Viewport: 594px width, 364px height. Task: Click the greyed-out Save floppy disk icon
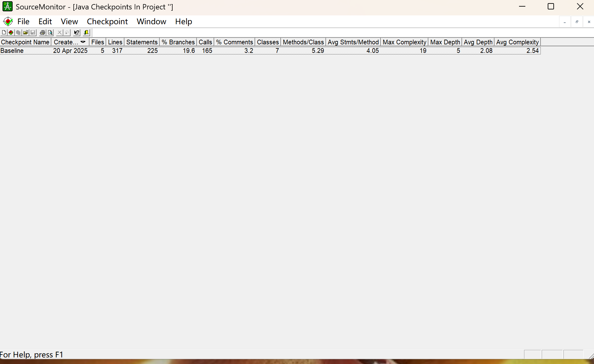tap(33, 32)
